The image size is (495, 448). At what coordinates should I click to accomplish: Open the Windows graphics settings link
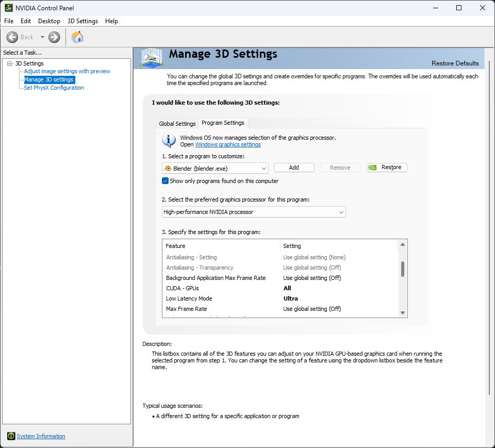(x=228, y=145)
